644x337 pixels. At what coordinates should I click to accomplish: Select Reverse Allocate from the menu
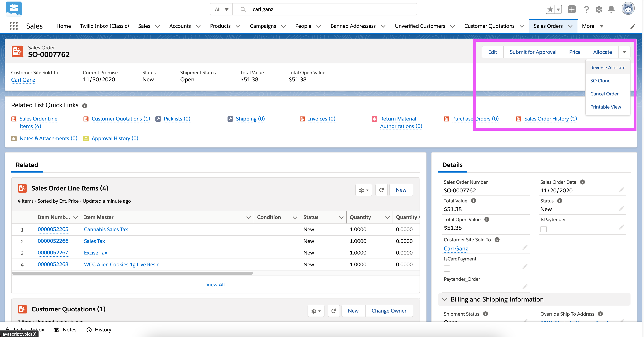point(608,67)
